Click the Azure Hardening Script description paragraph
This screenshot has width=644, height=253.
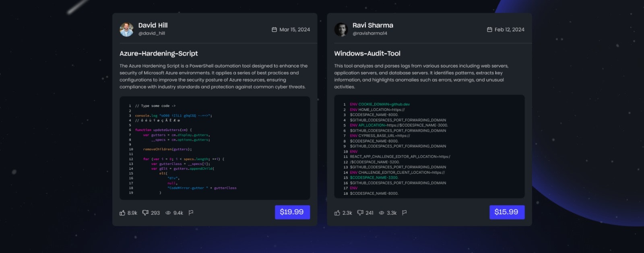tap(213, 76)
